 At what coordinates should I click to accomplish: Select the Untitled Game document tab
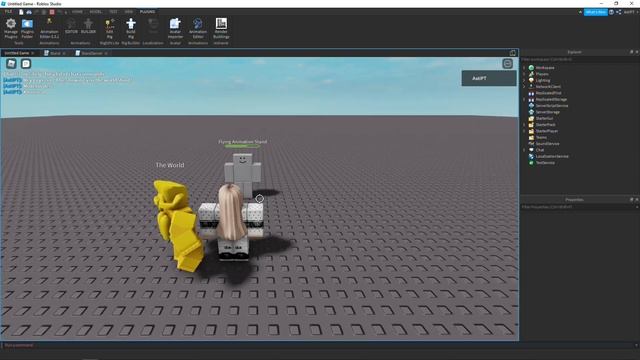[x=17, y=53]
